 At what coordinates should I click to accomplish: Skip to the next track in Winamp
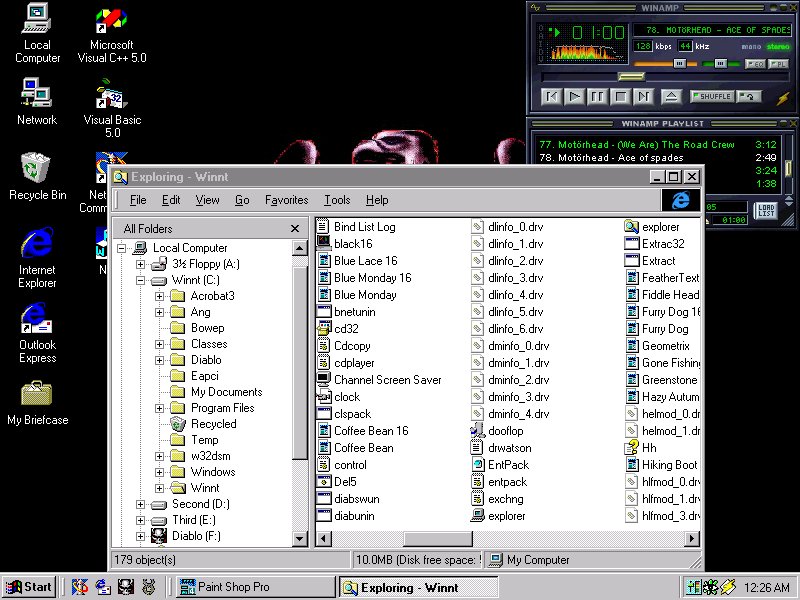point(643,96)
